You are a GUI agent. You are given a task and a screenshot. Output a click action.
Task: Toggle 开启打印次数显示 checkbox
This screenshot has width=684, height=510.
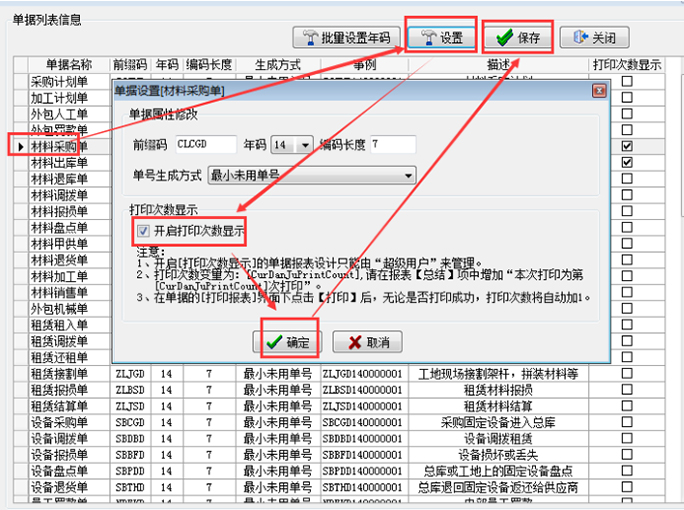pos(145,231)
